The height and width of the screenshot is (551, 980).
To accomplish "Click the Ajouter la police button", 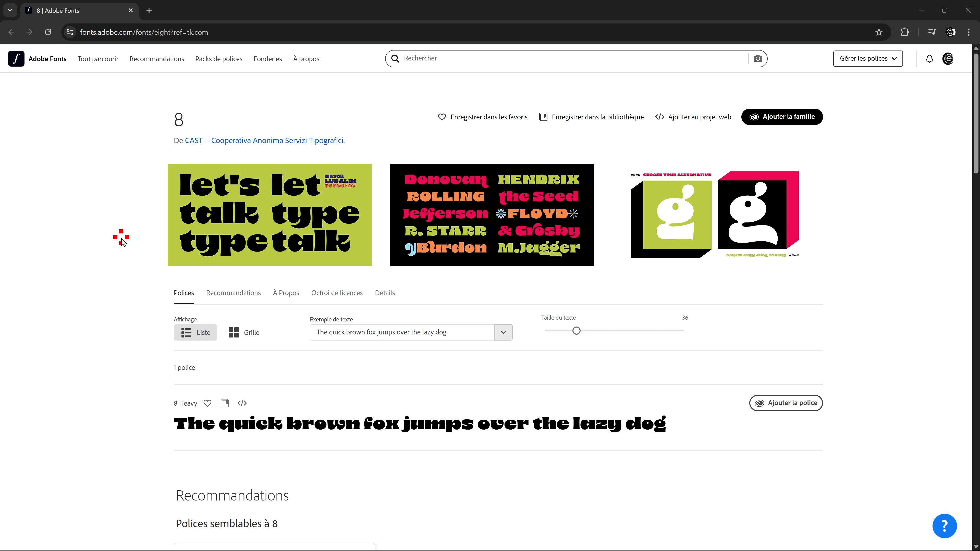I will click(786, 403).
